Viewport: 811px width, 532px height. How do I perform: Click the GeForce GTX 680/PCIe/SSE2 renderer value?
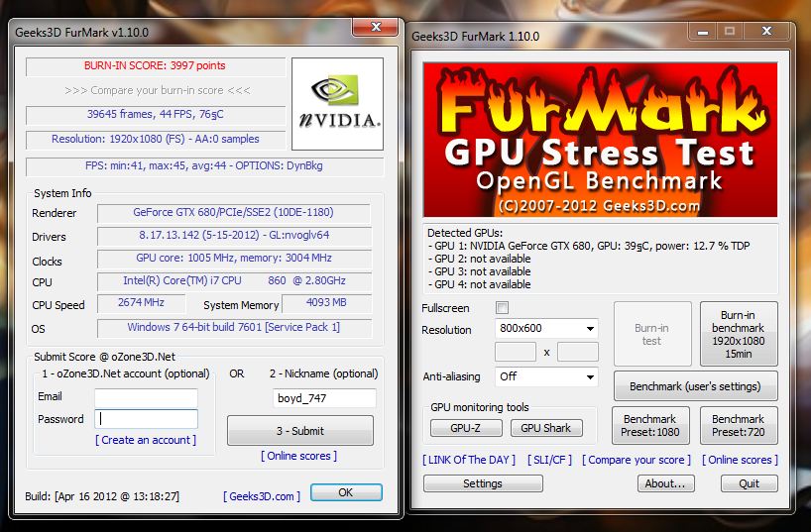tap(234, 212)
